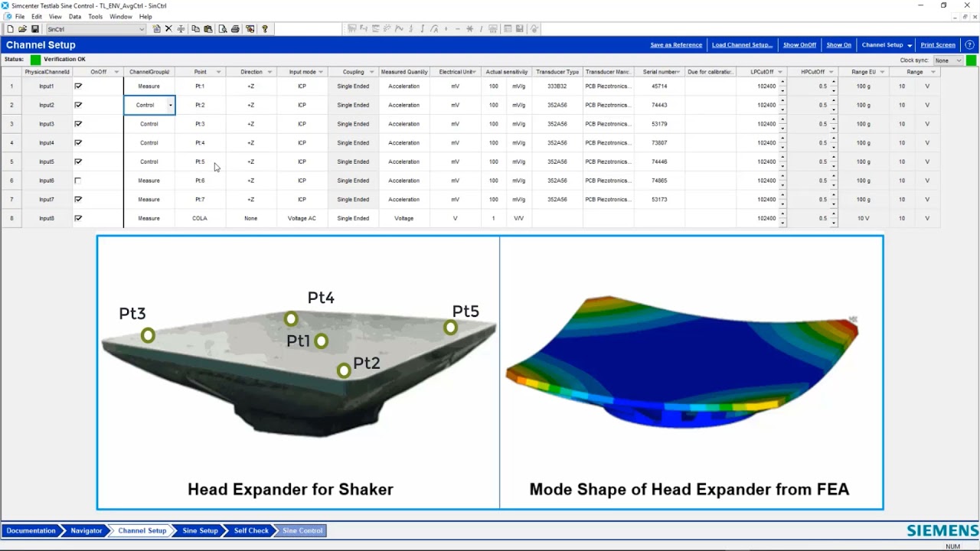Toggle OnOff checkbox for Input8
This screenshot has width=980, height=551.
77,218
